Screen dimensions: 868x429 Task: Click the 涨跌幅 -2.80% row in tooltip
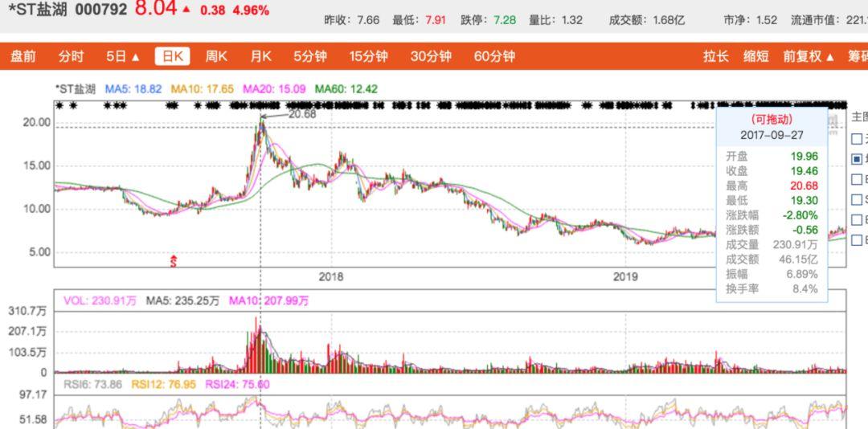(772, 214)
